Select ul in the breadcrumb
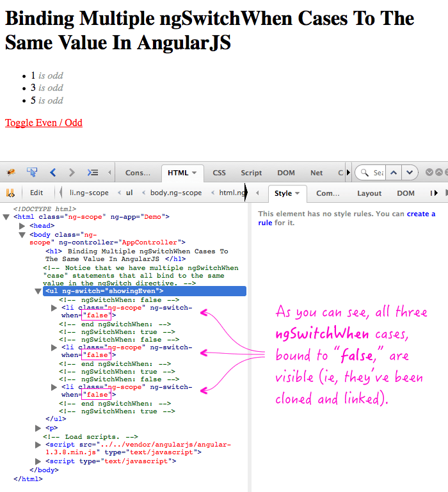The width and height of the screenshot is (448, 492). pyautogui.click(x=129, y=193)
